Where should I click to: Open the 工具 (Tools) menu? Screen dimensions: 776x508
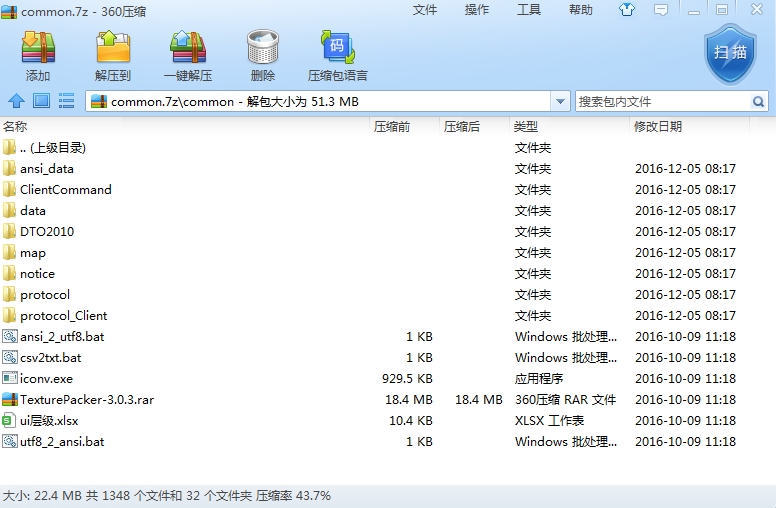529,10
